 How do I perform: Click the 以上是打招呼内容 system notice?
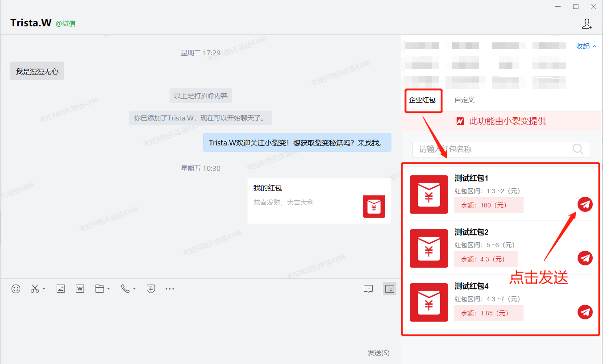(201, 95)
